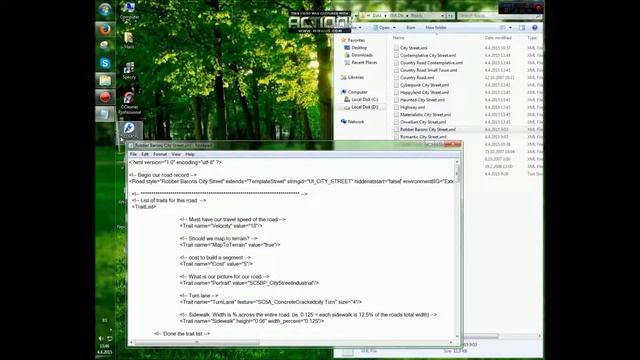The width and height of the screenshot is (640, 360).
Task: Sort files by Date modified column header
Action: 498,38
